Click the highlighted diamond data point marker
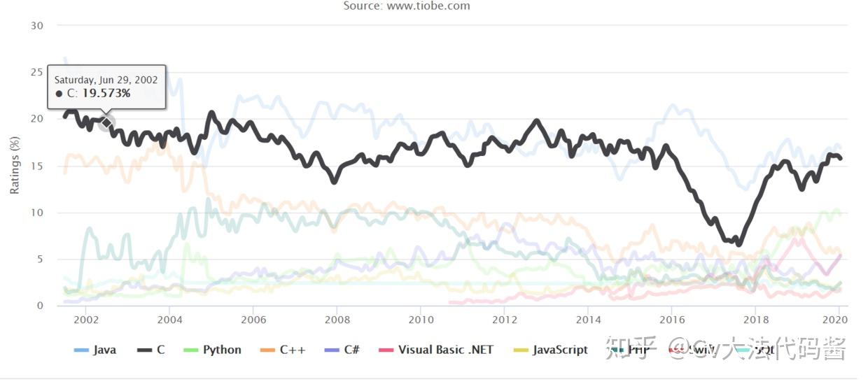The height and width of the screenshot is (384, 868). (106, 123)
